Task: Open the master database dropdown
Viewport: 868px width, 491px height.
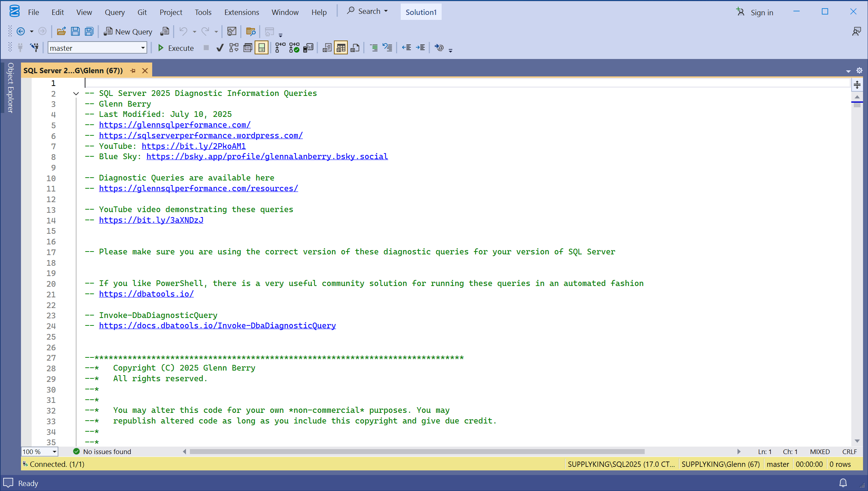Action: tap(143, 48)
